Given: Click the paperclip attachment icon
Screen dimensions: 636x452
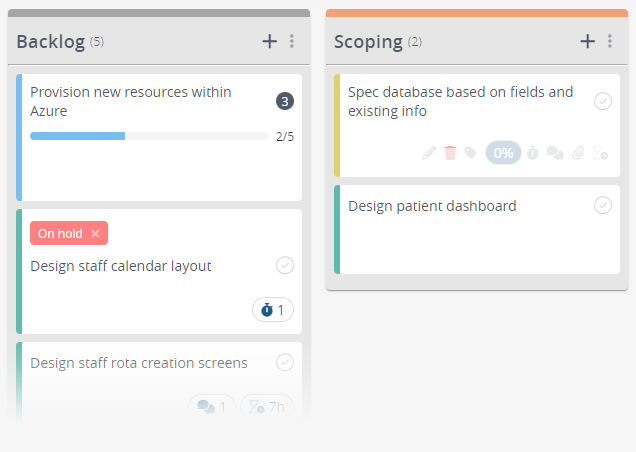Looking at the screenshot, I should (578, 153).
